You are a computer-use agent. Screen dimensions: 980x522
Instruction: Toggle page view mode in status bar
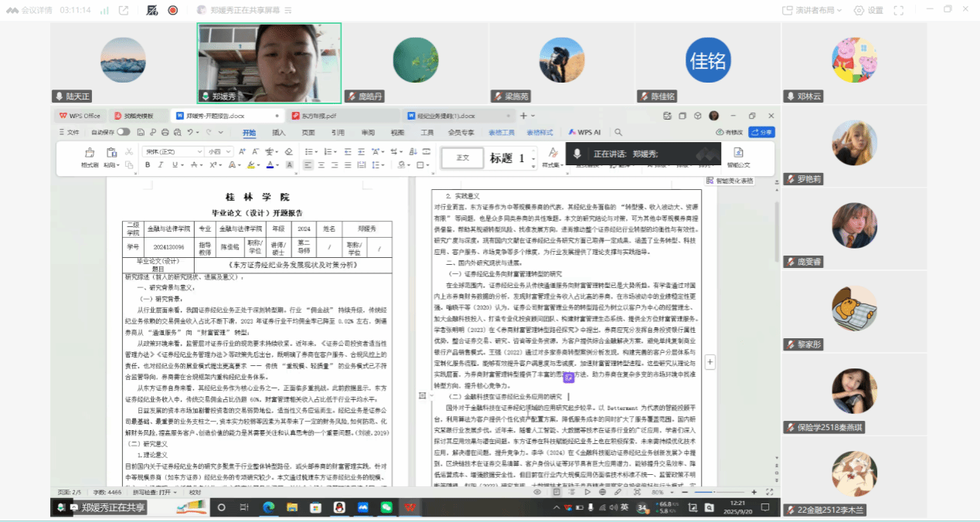pos(555,491)
